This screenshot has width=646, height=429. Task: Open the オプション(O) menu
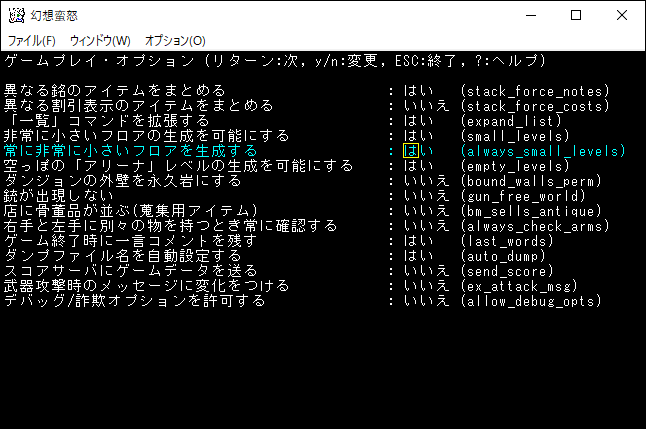175,41
